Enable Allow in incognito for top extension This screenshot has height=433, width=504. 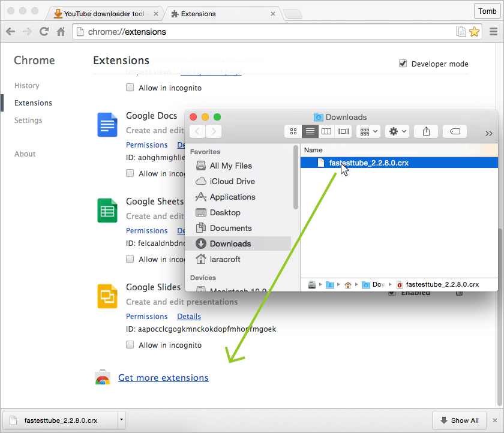pos(130,88)
